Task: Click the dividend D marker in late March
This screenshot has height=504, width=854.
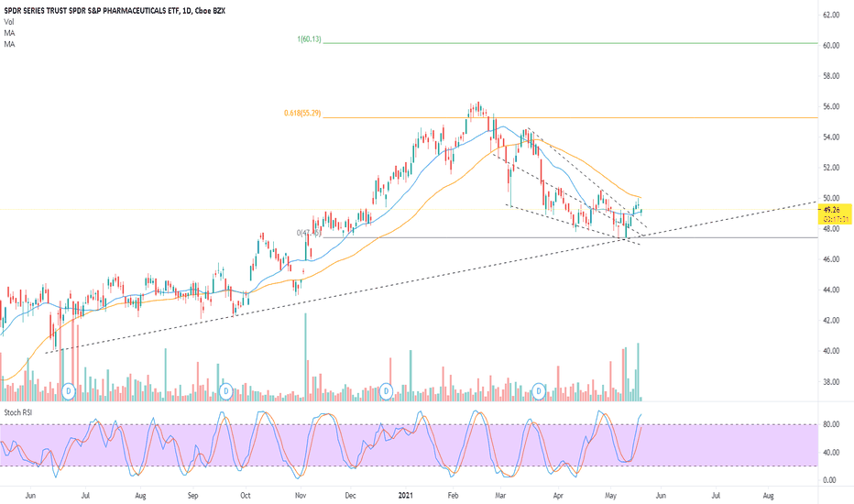Action: click(539, 390)
